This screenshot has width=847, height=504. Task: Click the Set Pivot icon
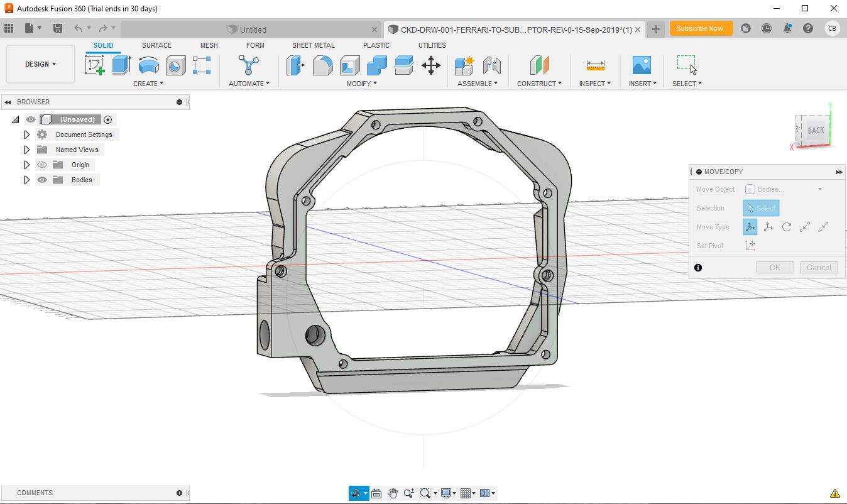tap(750, 246)
